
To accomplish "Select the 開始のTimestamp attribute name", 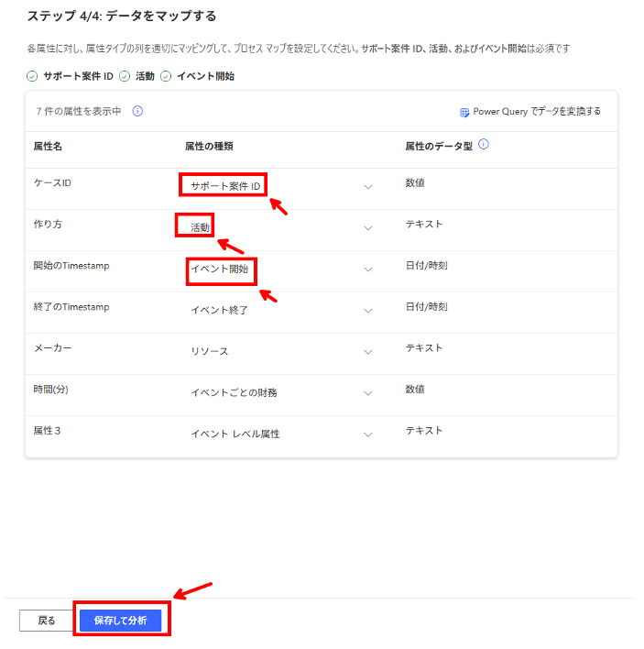I will [71, 266].
